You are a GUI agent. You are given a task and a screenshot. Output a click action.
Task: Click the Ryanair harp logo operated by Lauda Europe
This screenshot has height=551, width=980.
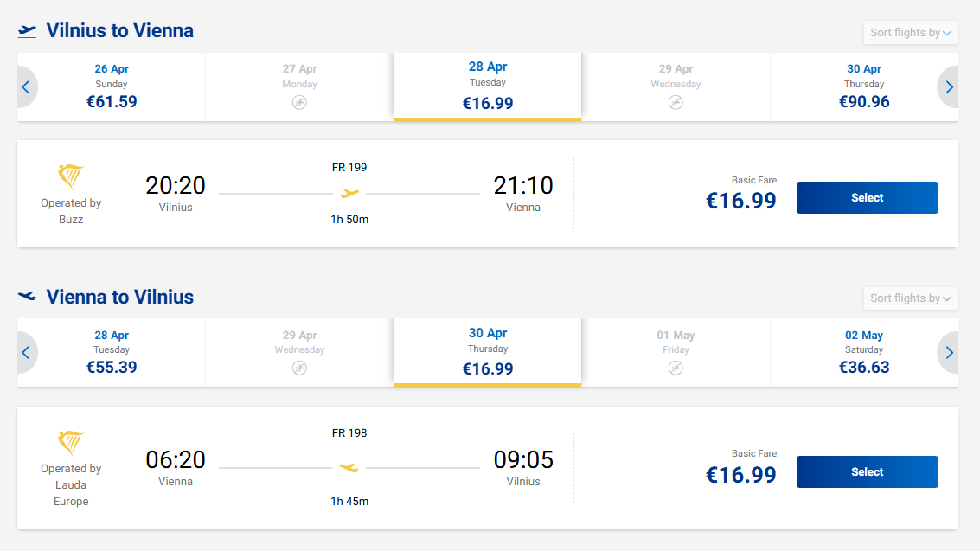pyautogui.click(x=71, y=443)
